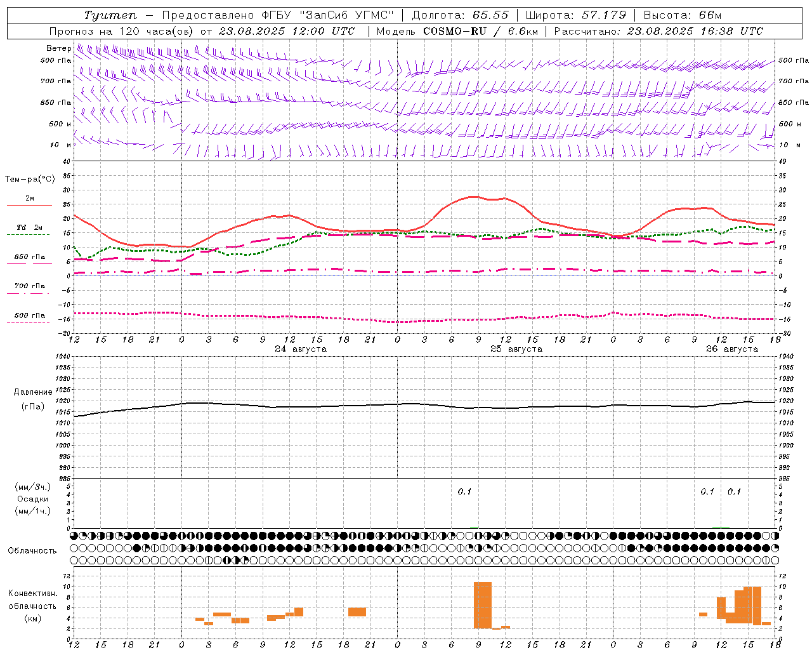Click the '500 гПа' dotted legend in temperature panel

coord(29,318)
